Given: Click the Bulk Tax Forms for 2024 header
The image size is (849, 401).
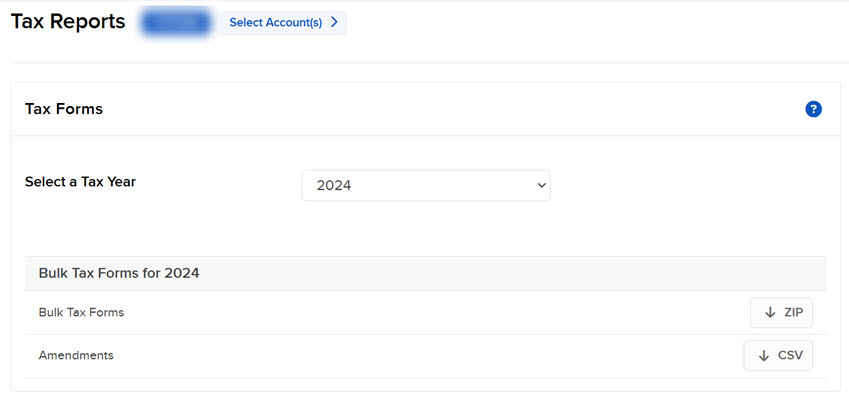Looking at the screenshot, I should pyautogui.click(x=119, y=273).
